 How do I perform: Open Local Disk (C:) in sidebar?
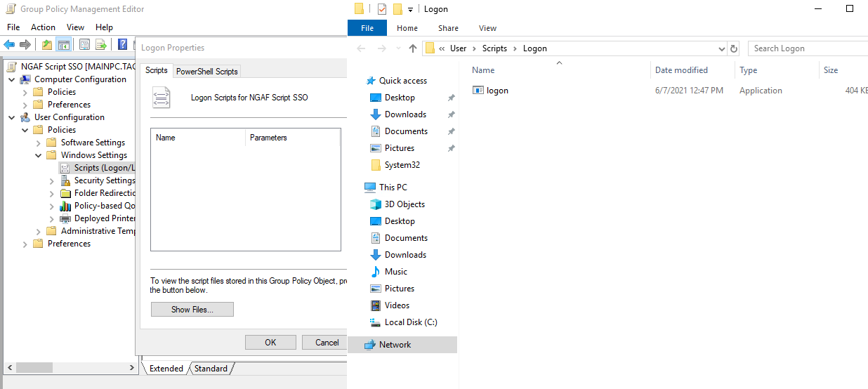(x=411, y=322)
